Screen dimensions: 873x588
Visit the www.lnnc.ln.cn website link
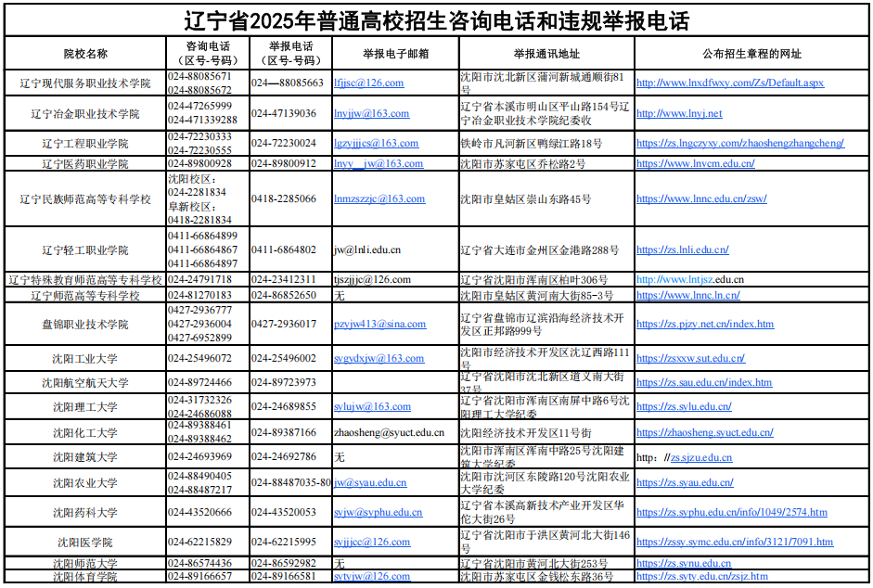click(x=688, y=295)
